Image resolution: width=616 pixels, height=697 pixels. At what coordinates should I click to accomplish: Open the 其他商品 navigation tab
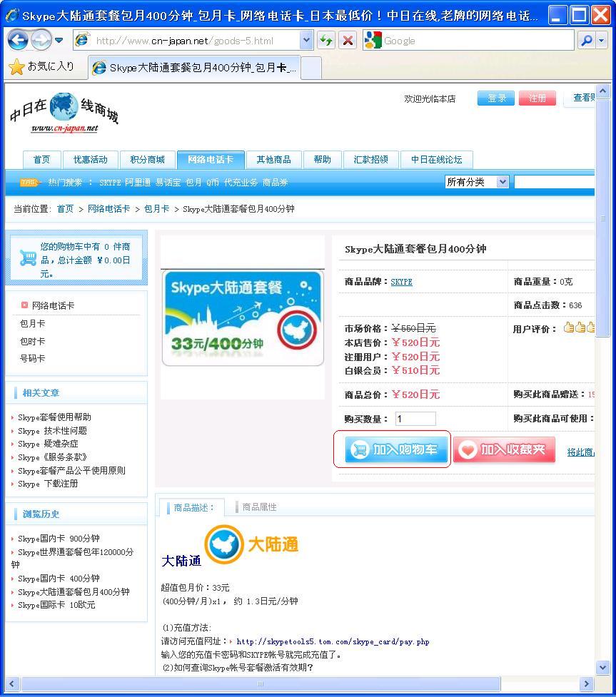(x=273, y=160)
